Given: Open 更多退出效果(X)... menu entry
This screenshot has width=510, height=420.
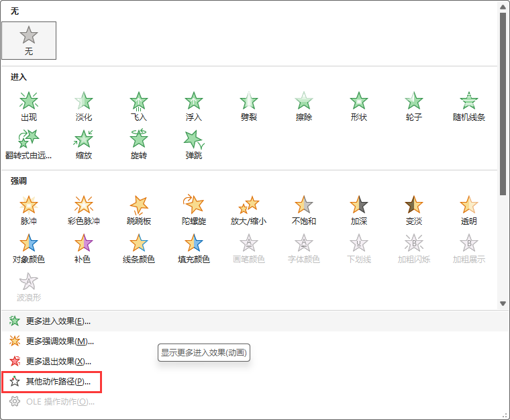Looking at the screenshot, I should click(254, 362).
